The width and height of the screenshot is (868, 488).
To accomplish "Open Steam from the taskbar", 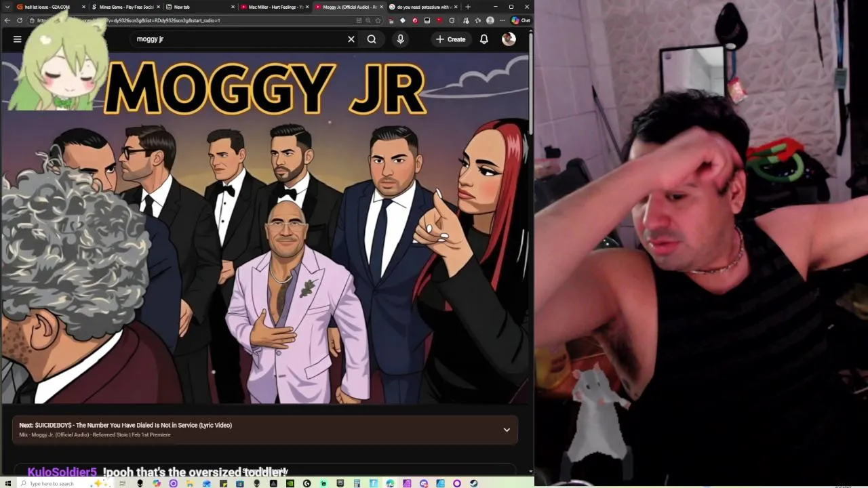I will pyautogui.click(x=473, y=483).
